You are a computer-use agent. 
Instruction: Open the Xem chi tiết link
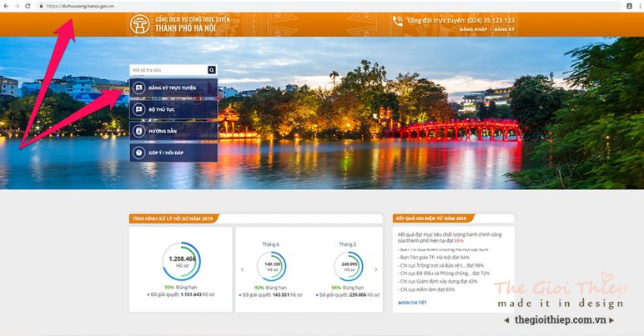pyautogui.click(x=412, y=303)
